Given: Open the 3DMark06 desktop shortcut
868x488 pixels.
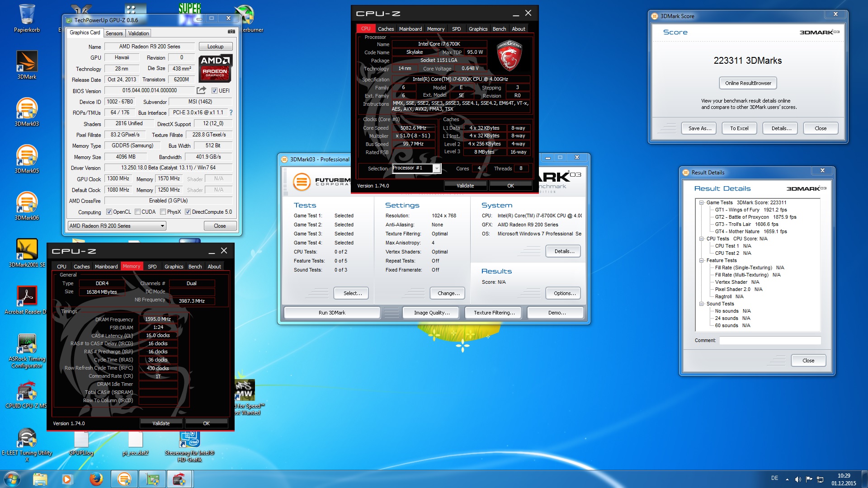Looking at the screenshot, I should [x=27, y=206].
